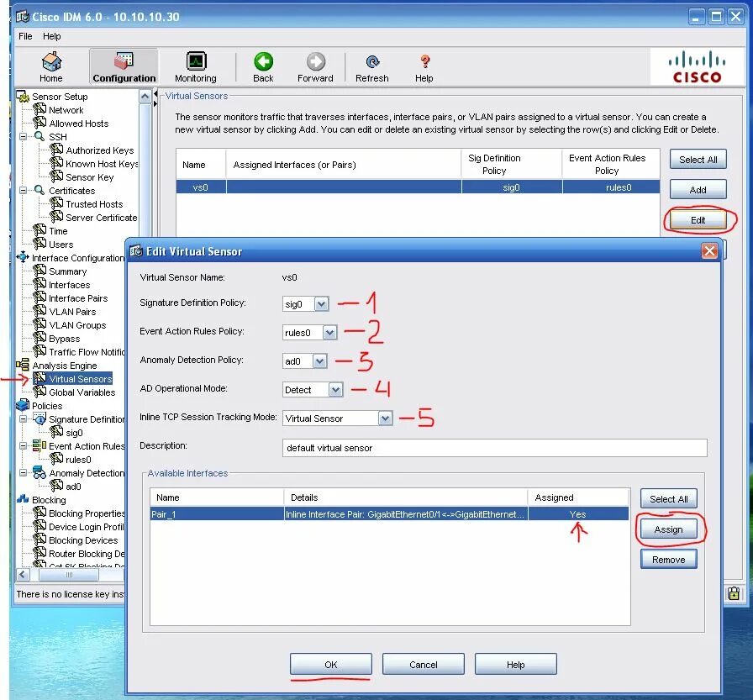Click the Refresh toolbar icon

(x=372, y=62)
